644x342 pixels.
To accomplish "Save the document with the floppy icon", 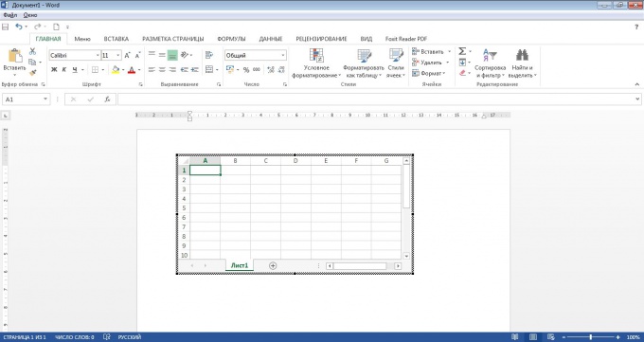I will [6, 27].
